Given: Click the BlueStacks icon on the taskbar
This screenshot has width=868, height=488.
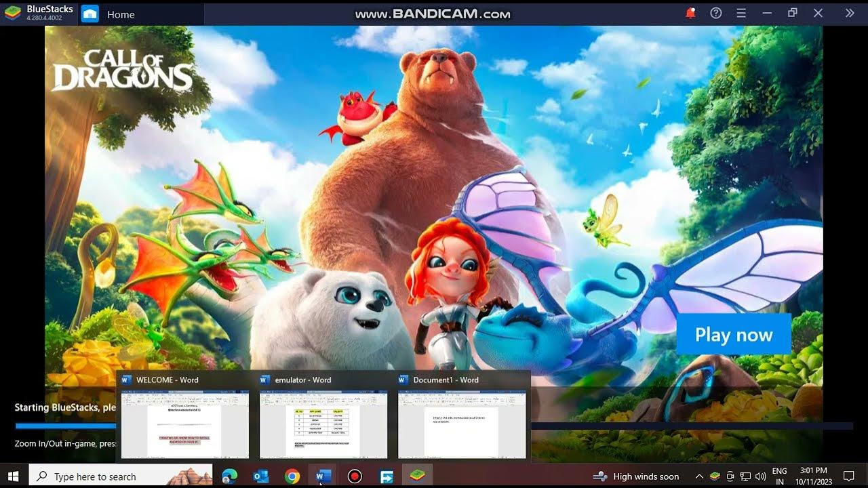Looking at the screenshot, I should click(418, 476).
